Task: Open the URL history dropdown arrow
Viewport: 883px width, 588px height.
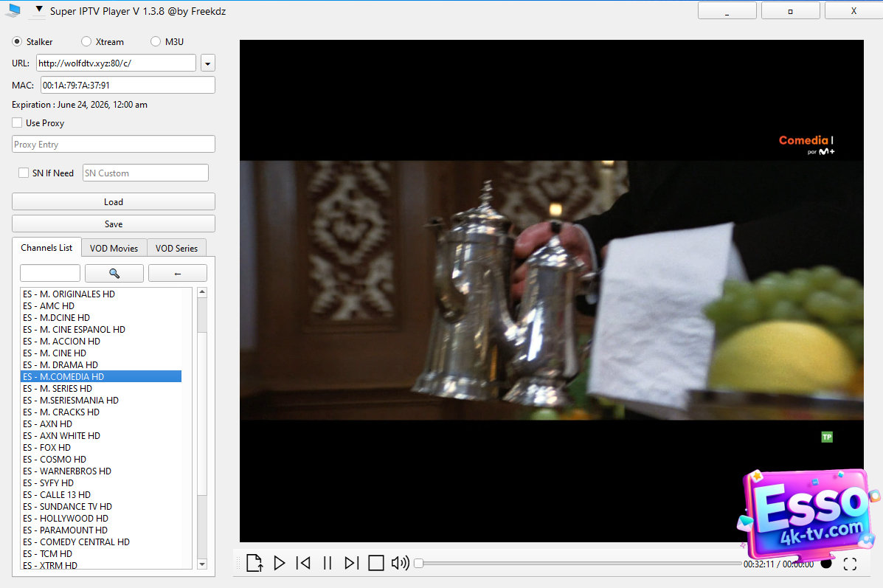Action: tap(207, 63)
